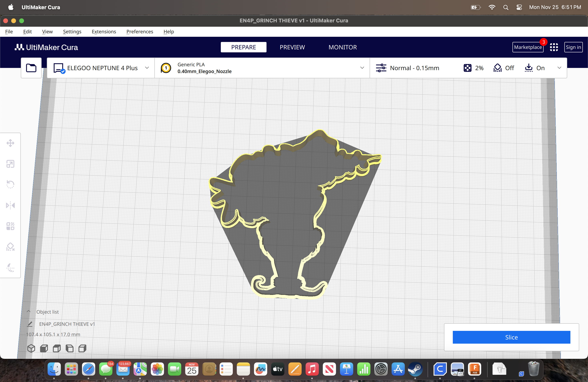Screen dimensions: 588x382
Task: Switch to the PREVIEW stage
Action: point(292,47)
